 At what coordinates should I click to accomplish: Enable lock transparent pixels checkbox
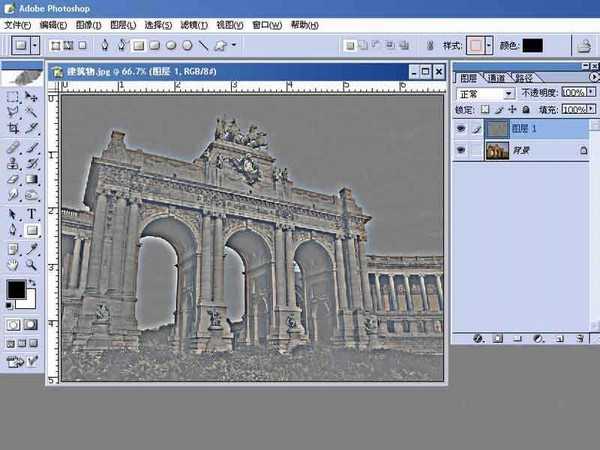tap(486, 109)
